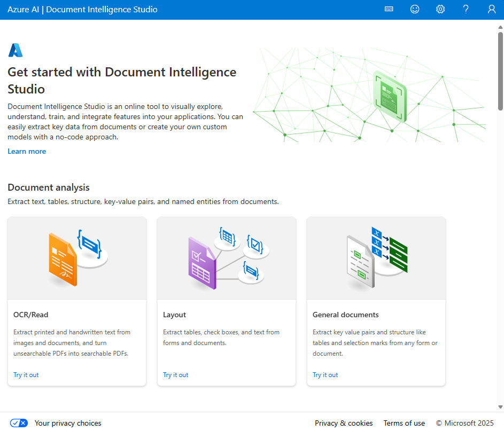Click the blue Azure logo above the heading
The width and height of the screenshot is (504, 431).
point(15,50)
